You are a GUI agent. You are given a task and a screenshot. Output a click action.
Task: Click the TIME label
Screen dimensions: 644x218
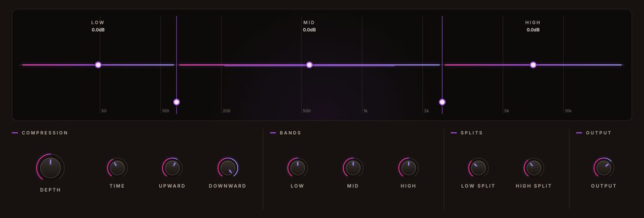coord(117,186)
